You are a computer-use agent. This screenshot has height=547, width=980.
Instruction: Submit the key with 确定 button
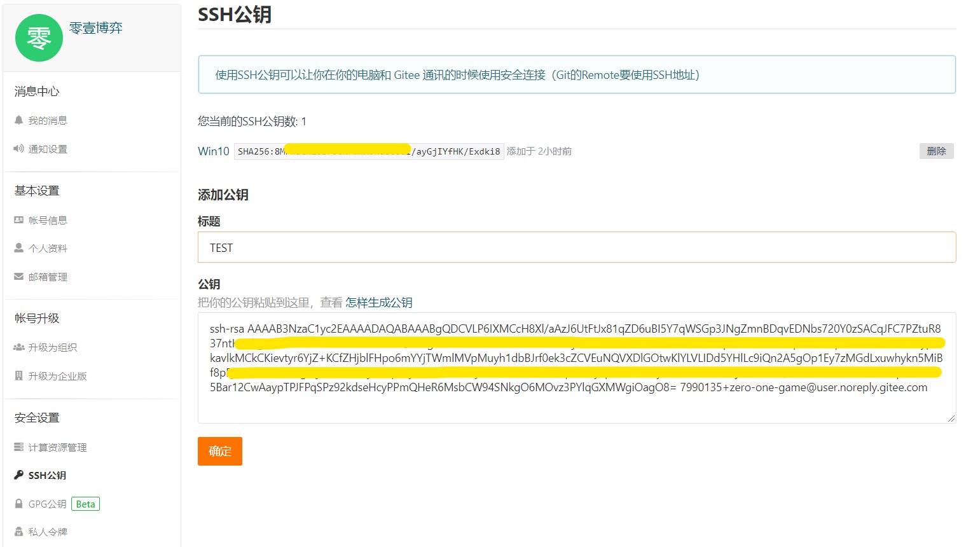(220, 451)
